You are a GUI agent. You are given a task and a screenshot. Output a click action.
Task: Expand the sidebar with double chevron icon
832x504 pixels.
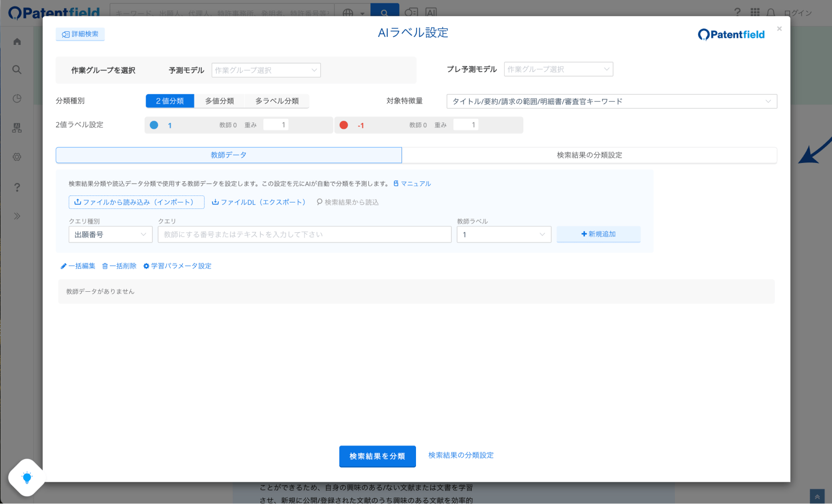coord(17,216)
